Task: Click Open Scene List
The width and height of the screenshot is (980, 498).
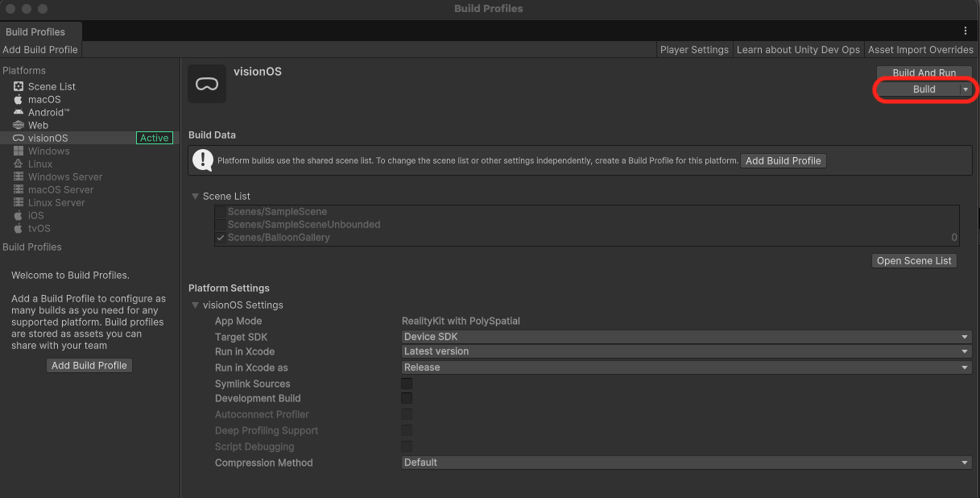Action: [914, 260]
